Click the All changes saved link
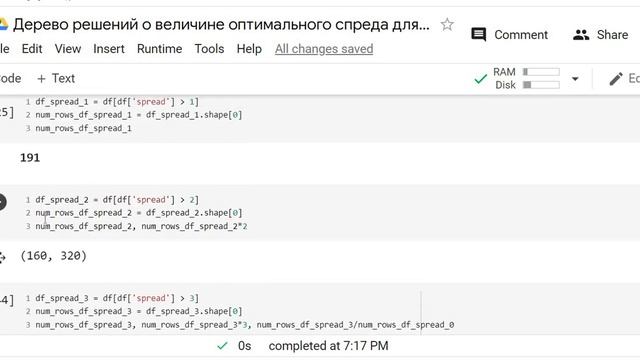Screen dimensions: 640x360 (x=324, y=49)
